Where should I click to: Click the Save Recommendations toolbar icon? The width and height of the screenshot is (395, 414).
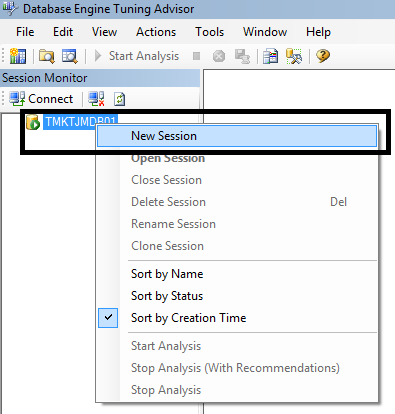[x=242, y=56]
